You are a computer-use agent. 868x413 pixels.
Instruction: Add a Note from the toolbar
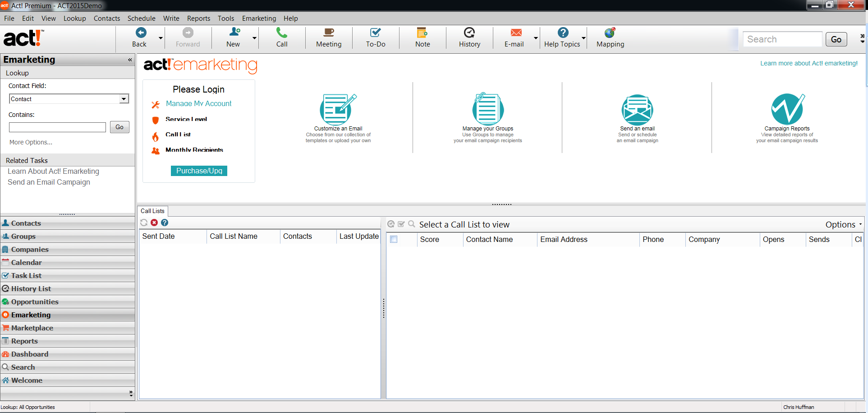pos(423,32)
